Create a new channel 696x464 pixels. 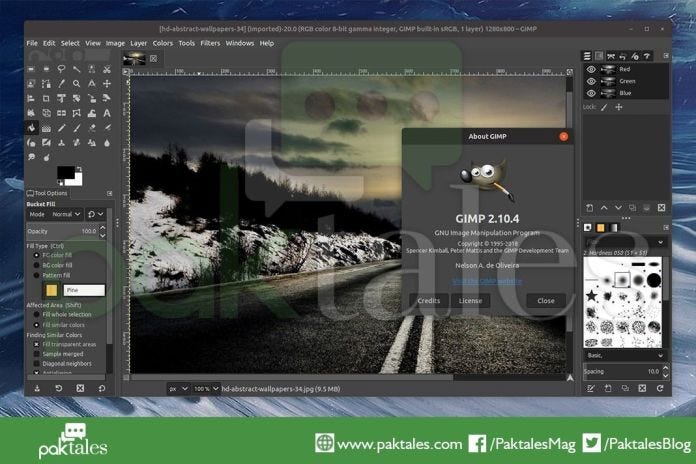(589, 208)
